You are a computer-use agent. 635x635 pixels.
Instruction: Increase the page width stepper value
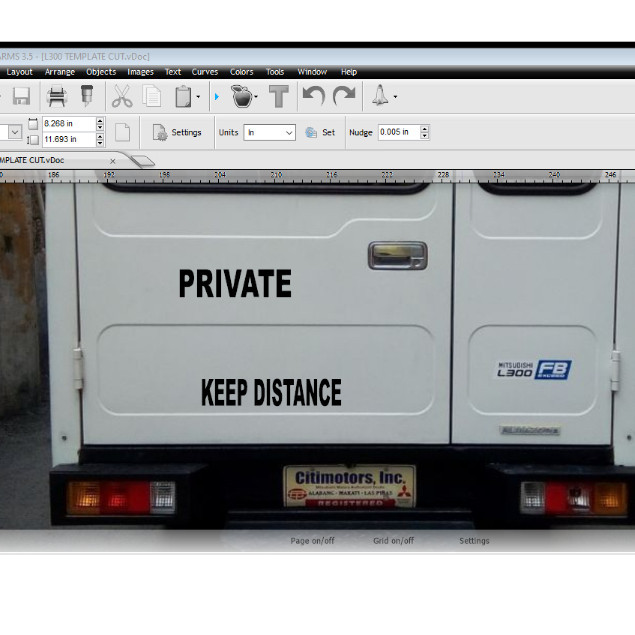(x=100, y=120)
